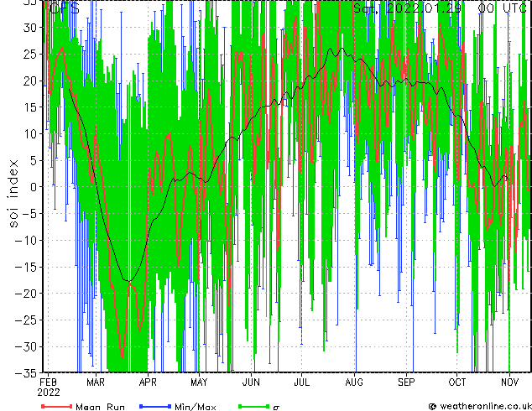
Task: Click the APR month label on the x-axis
Action: 148,382
